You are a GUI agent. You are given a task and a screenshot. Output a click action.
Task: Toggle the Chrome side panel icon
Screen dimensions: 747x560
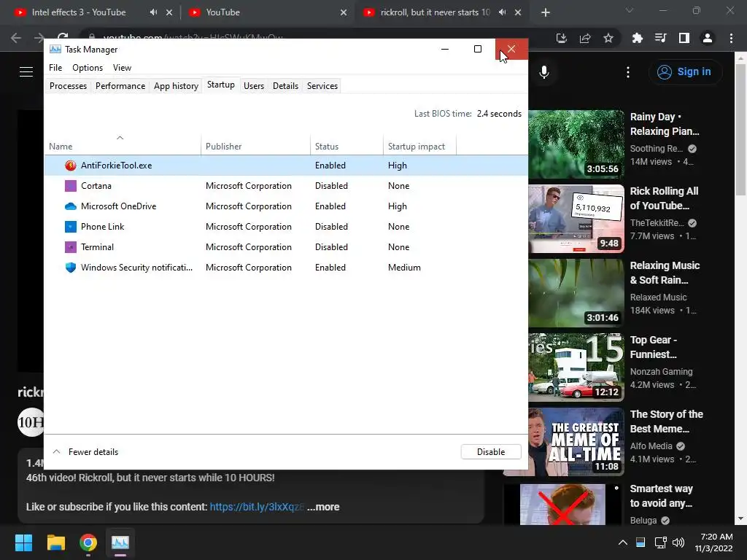tap(684, 38)
